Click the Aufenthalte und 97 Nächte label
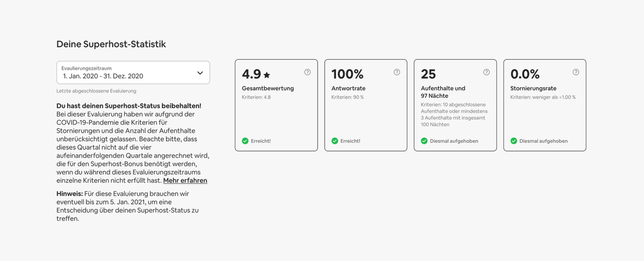Viewport: 644px width, 261px height. pyautogui.click(x=443, y=92)
